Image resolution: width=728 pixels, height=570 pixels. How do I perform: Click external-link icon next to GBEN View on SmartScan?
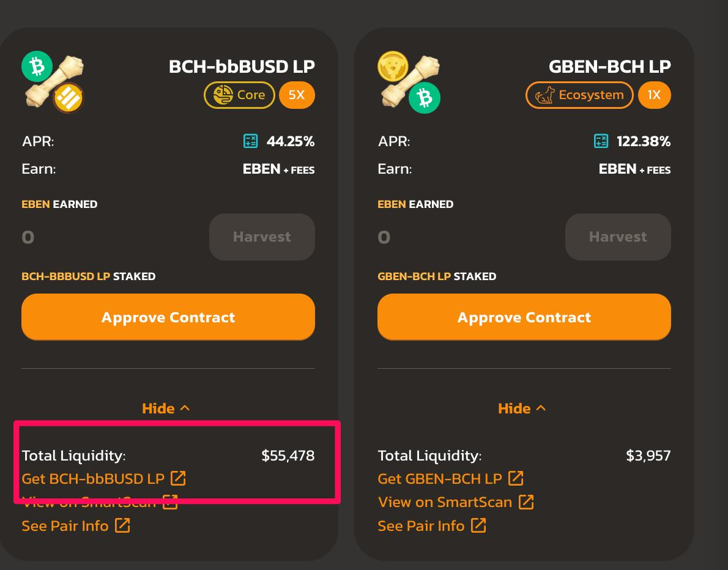526,502
